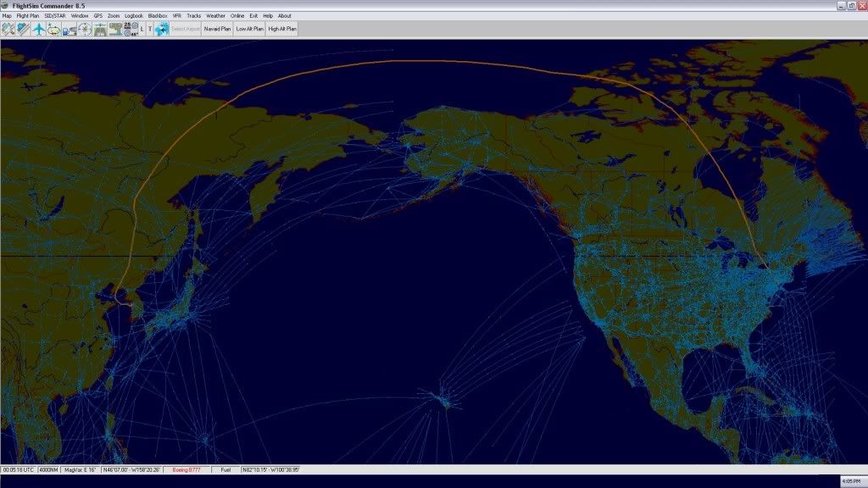This screenshot has width=868, height=488.
Task: Open the Exit menu
Action: (x=253, y=16)
